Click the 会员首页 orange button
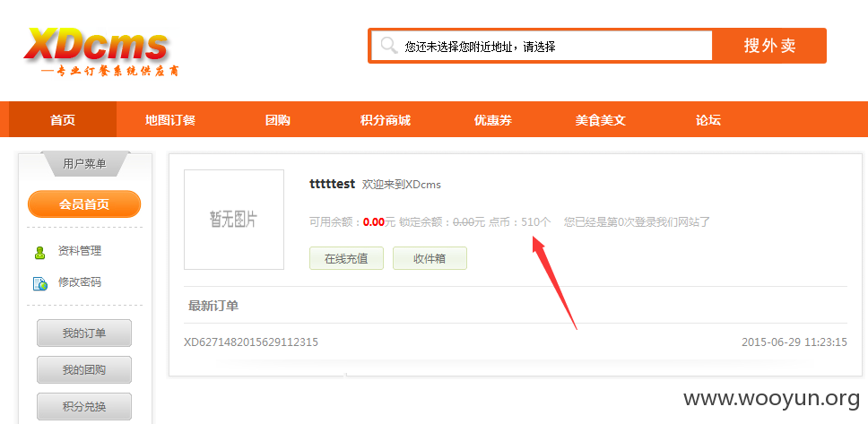 click(84, 204)
